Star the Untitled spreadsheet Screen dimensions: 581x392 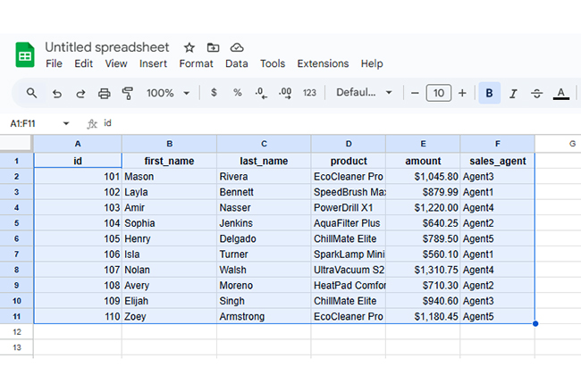pyautogui.click(x=189, y=47)
